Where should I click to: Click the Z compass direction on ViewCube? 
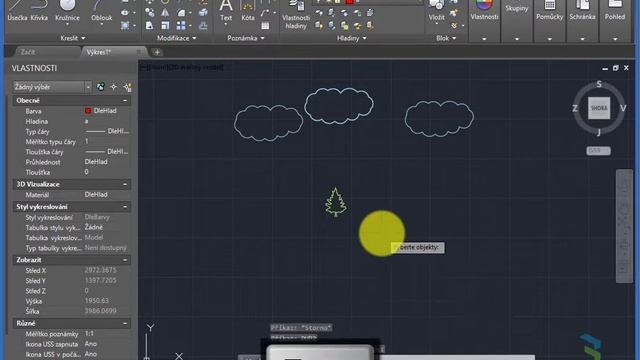[x=575, y=108]
